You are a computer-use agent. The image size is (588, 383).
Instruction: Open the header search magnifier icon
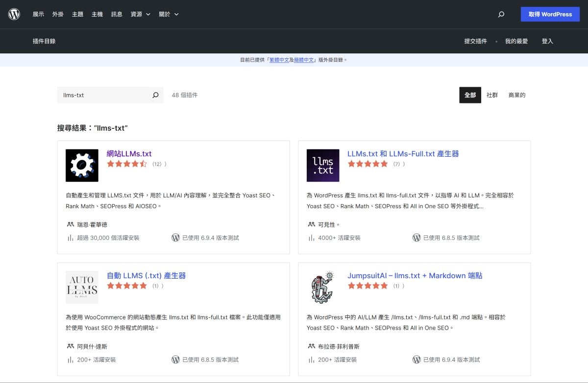501,14
